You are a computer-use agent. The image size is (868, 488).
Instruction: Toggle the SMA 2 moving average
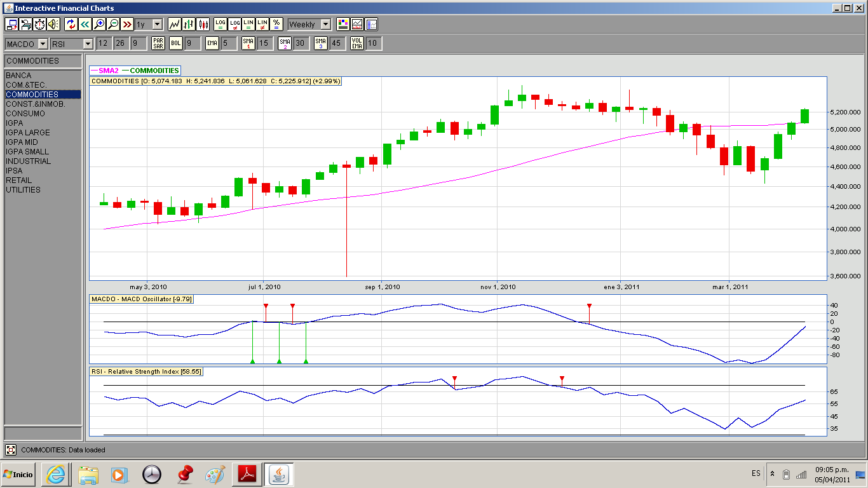[285, 43]
